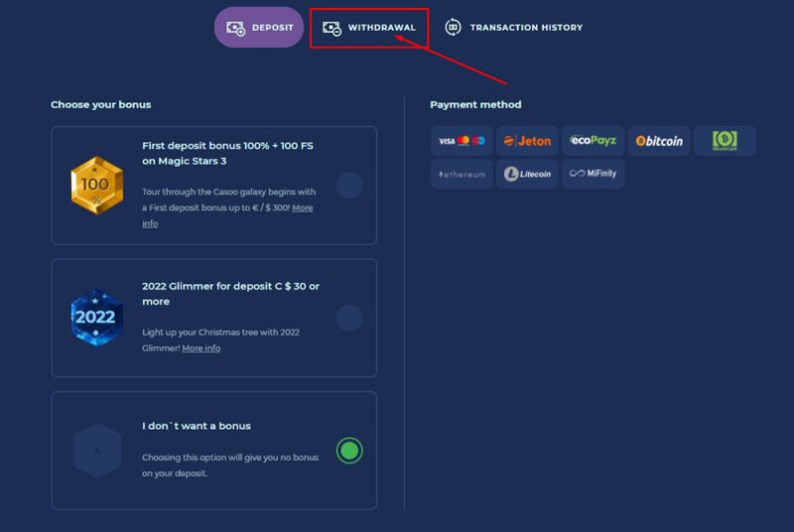Open the Transaction History tab
Screen dimensions: 794x532
pyautogui.click(x=513, y=28)
